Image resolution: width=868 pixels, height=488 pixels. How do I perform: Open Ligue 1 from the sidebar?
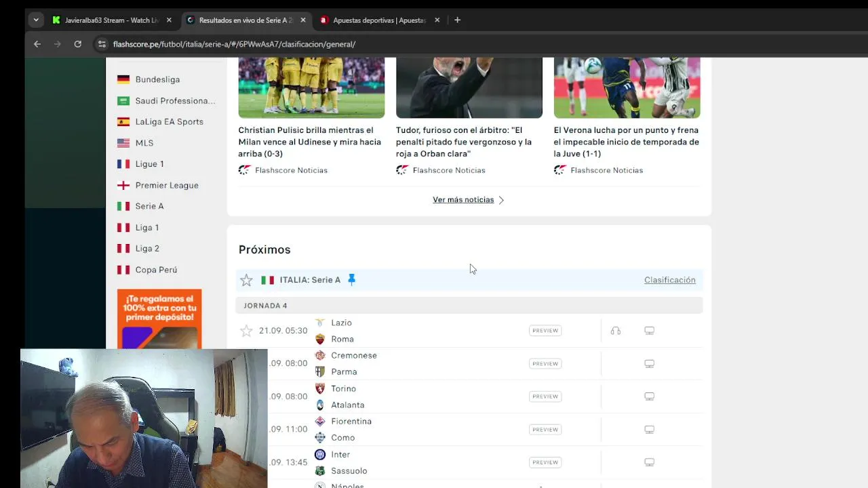tap(149, 164)
